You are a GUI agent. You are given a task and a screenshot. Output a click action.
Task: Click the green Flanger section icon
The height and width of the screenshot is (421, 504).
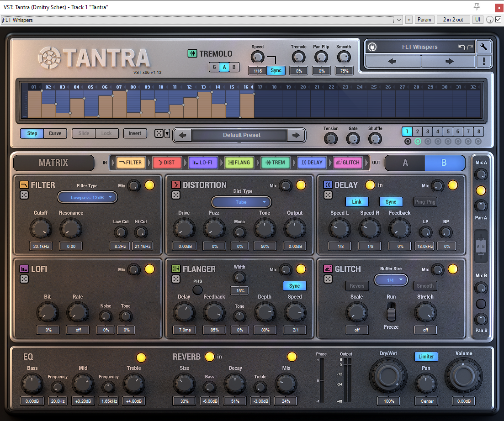pos(176,268)
